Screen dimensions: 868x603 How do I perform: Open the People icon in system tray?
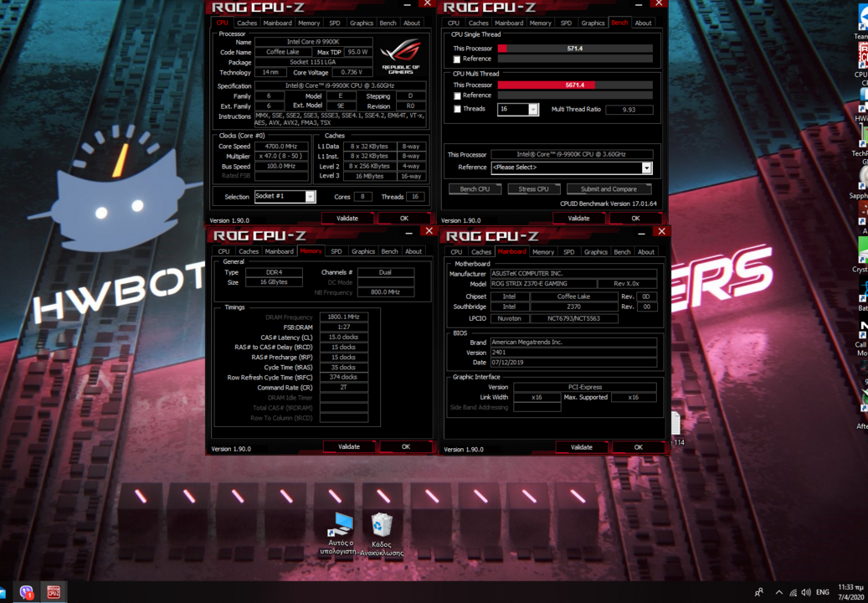click(759, 592)
